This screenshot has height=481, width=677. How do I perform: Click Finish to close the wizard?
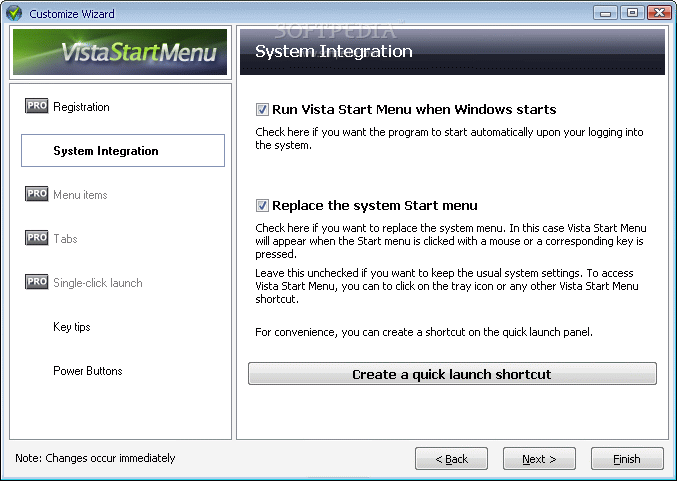(627, 459)
